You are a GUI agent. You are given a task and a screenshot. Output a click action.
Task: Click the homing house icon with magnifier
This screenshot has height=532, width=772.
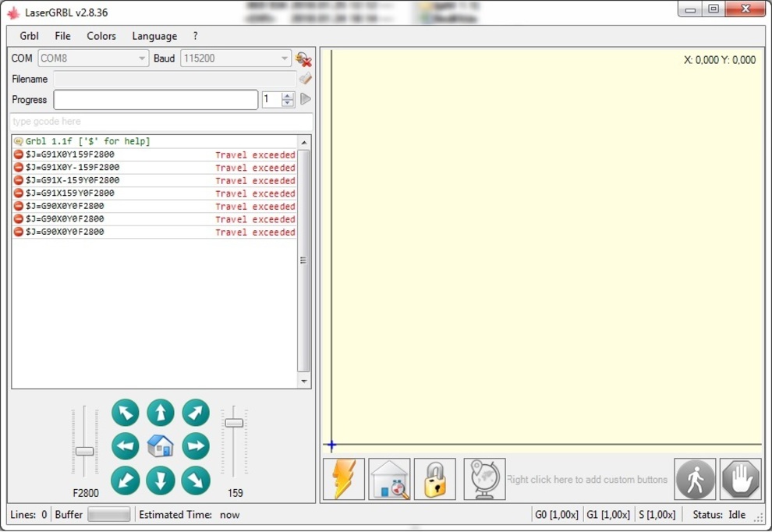(389, 479)
